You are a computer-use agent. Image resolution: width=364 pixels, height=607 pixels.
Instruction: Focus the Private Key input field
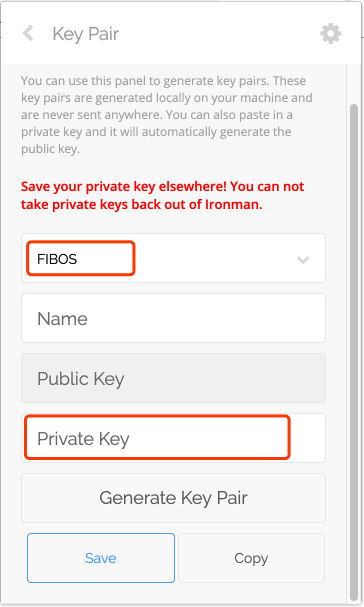173,438
